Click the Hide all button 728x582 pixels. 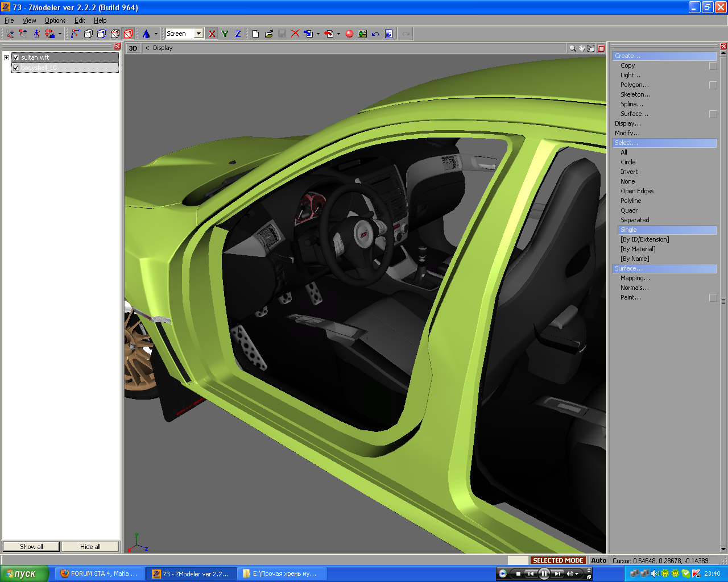(x=90, y=547)
